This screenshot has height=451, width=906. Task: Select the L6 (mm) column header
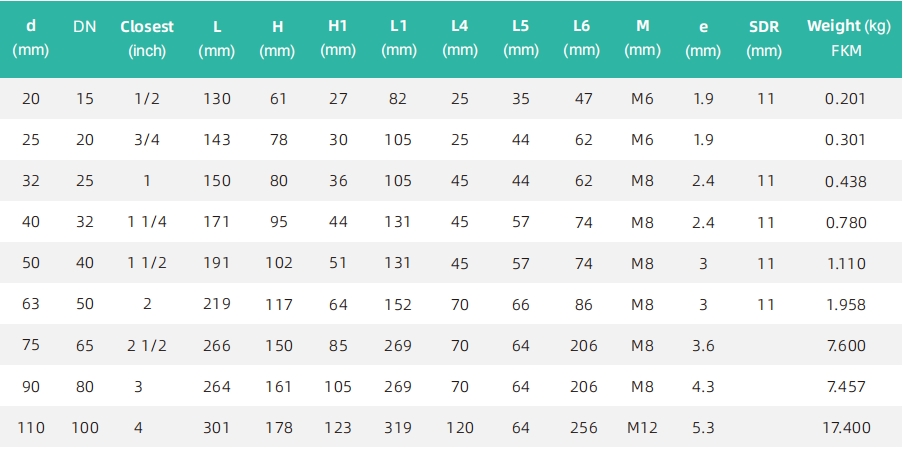point(581,39)
